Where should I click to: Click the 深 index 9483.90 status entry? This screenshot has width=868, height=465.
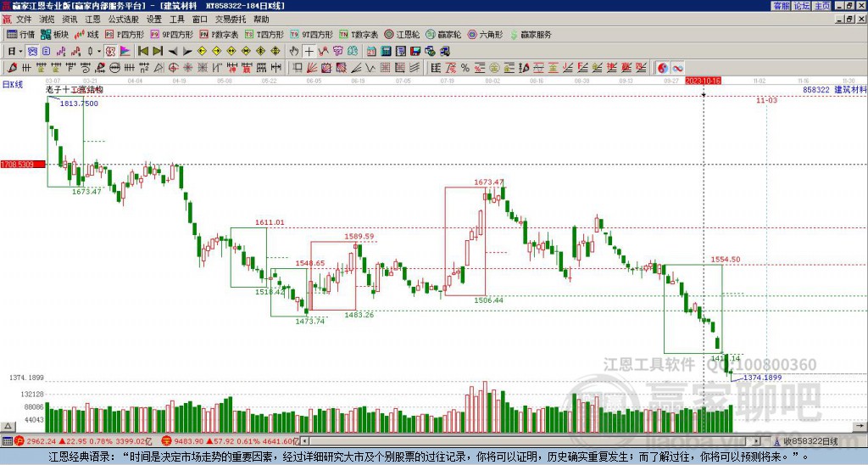(x=230, y=442)
